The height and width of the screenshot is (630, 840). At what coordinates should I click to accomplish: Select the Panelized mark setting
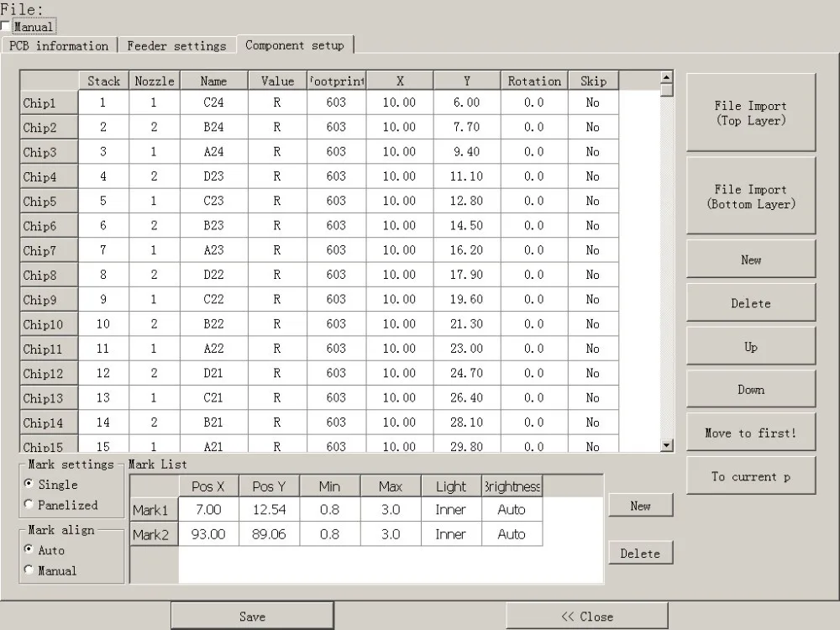(x=30, y=505)
